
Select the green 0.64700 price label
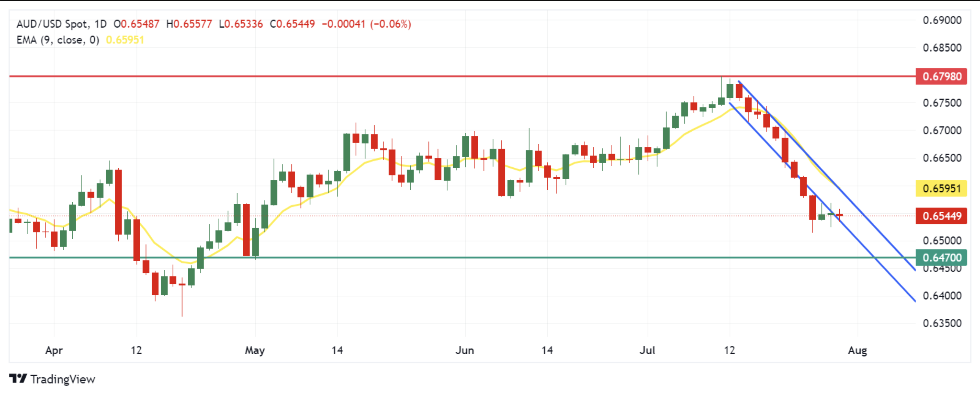(941, 257)
